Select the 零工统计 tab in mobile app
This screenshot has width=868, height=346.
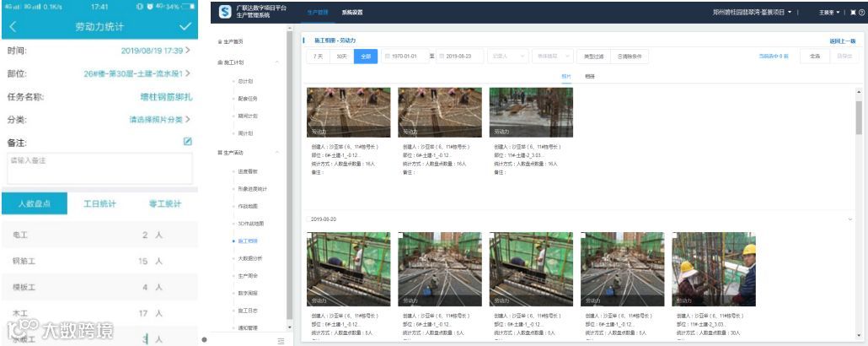pos(165,203)
